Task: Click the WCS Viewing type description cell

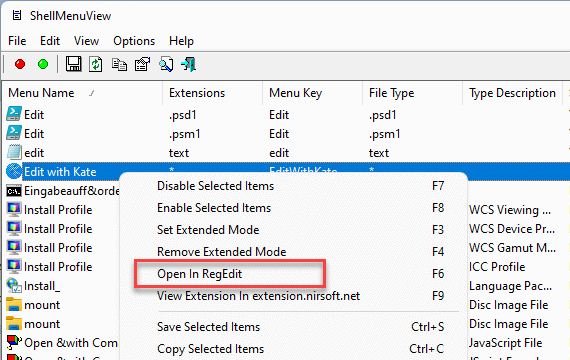Action: tap(510, 210)
